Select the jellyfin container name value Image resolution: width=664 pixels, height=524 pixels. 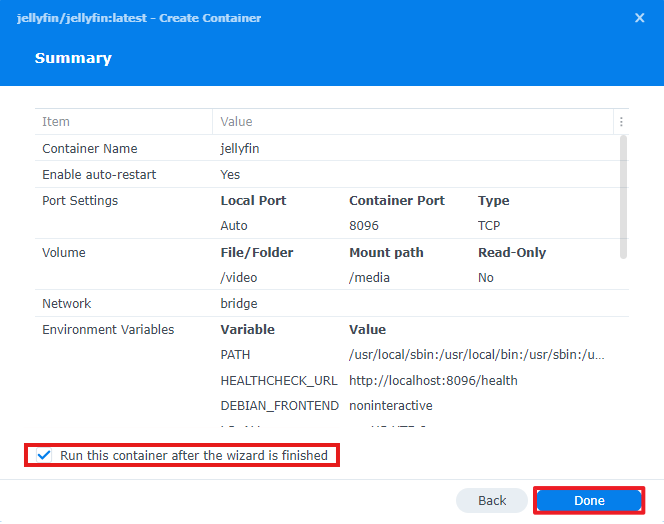coord(240,149)
